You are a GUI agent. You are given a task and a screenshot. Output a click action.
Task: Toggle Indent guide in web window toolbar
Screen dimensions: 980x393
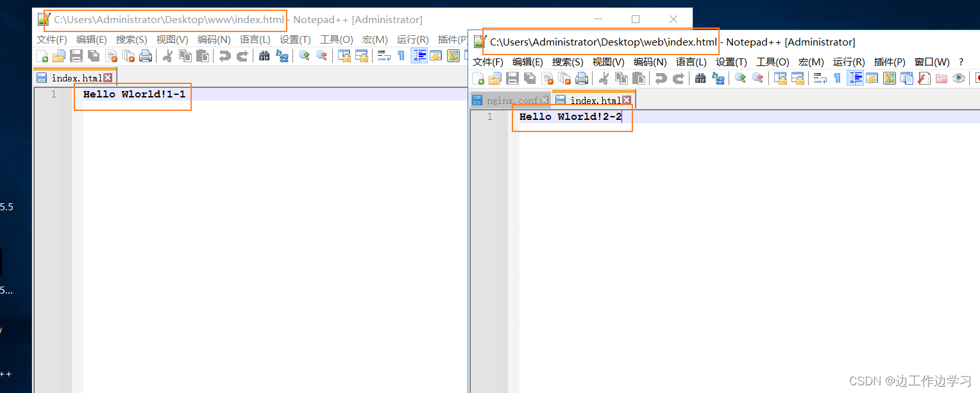pyautogui.click(x=855, y=78)
